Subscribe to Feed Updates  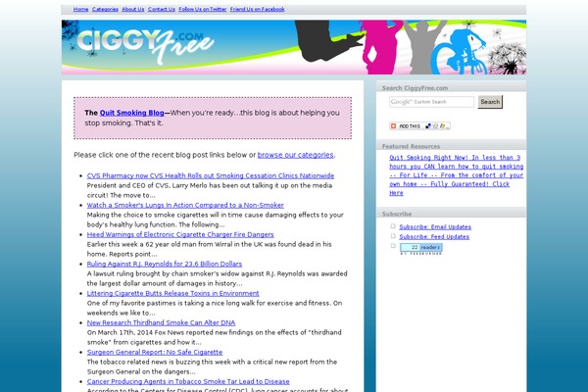click(434, 237)
